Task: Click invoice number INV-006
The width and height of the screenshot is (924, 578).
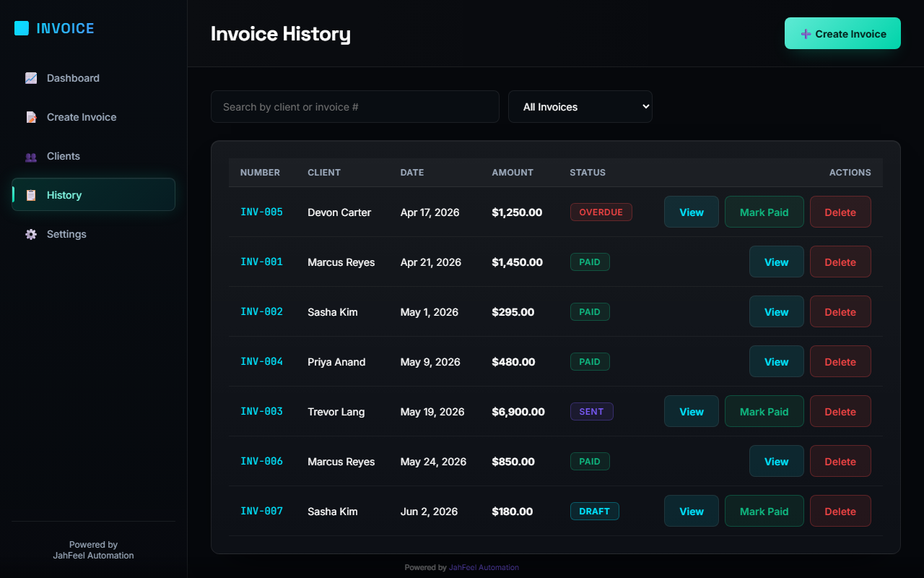Action: (261, 461)
